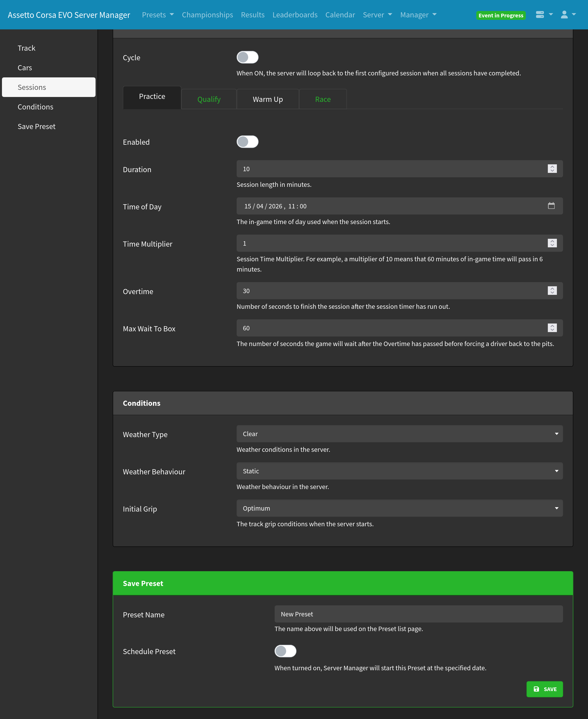Switch to the Warm Up tab
Viewport: 588px width, 719px height.
coord(268,99)
